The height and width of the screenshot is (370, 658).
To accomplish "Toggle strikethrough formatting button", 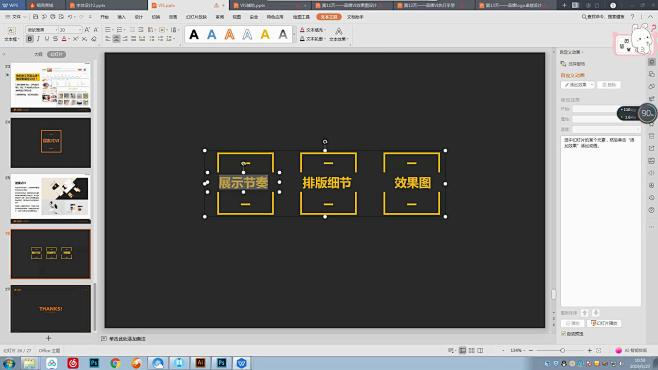I will (x=55, y=39).
